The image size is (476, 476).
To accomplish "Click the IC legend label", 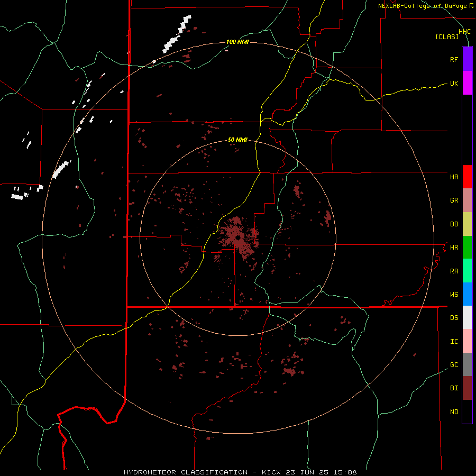I will pos(454,342).
